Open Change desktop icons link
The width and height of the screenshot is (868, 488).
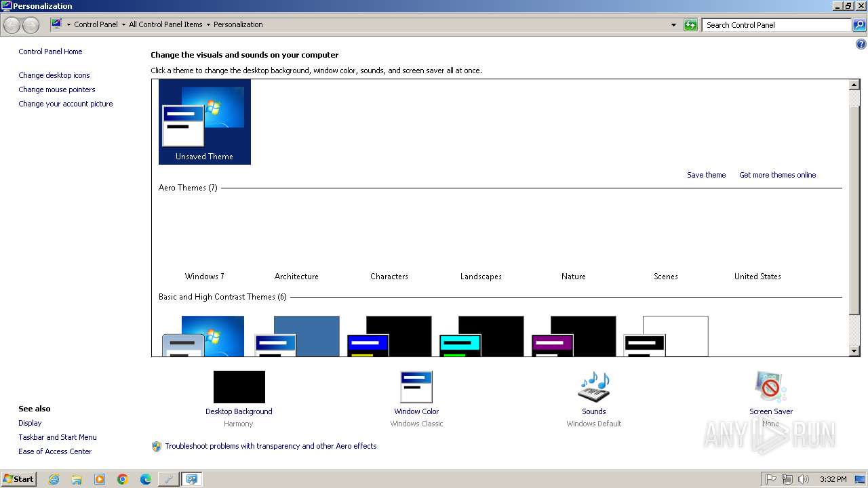[x=54, y=75]
